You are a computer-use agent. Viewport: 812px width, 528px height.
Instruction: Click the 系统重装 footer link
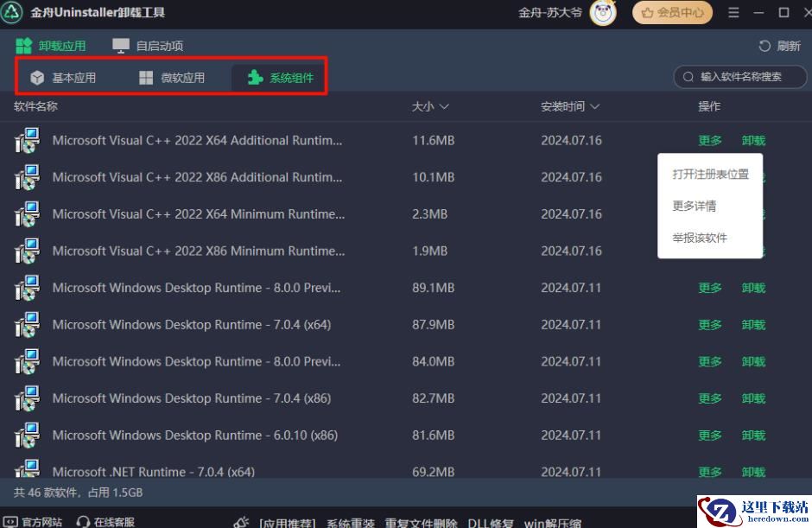pyautogui.click(x=351, y=522)
